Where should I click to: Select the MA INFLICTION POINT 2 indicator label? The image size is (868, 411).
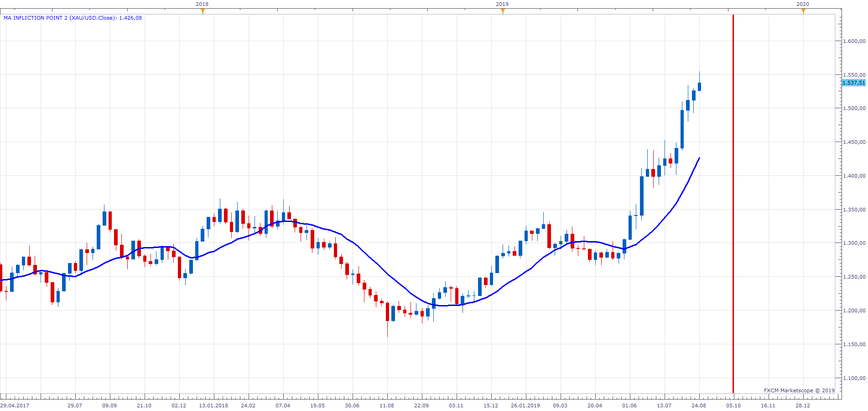pyautogui.click(x=73, y=18)
